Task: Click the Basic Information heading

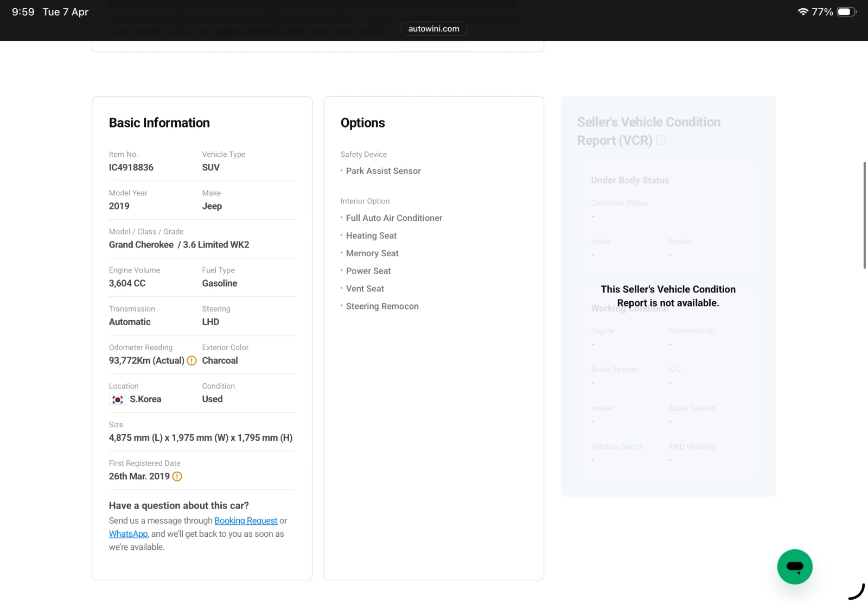Action: (159, 123)
